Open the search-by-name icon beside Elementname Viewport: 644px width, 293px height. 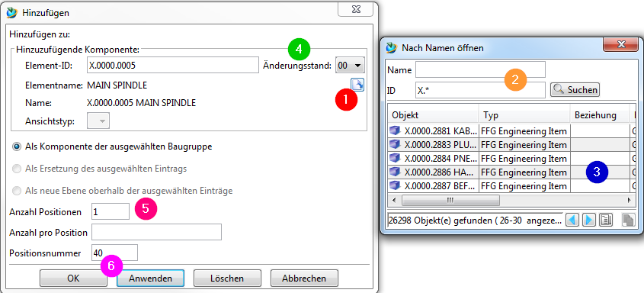pos(357,85)
